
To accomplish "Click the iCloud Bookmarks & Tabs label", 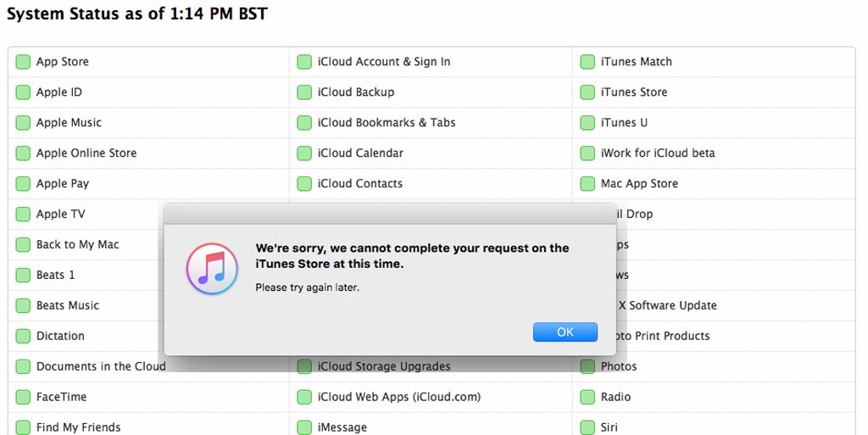I will pyautogui.click(x=387, y=123).
